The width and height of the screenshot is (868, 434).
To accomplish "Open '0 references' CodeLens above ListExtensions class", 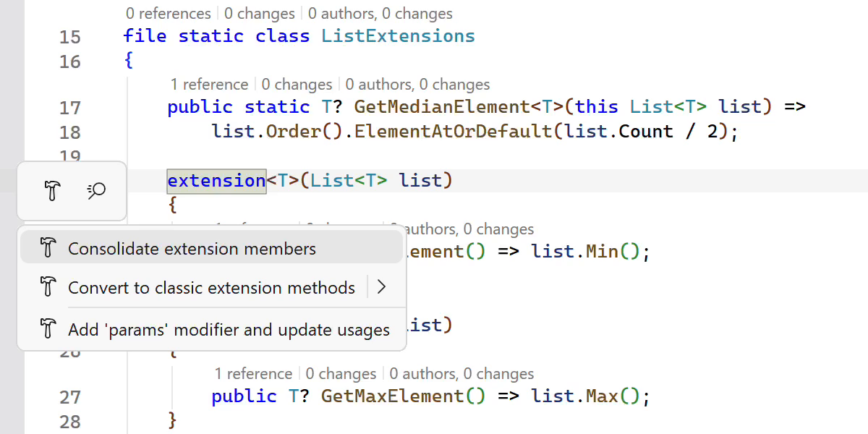I will coord(168,14).
